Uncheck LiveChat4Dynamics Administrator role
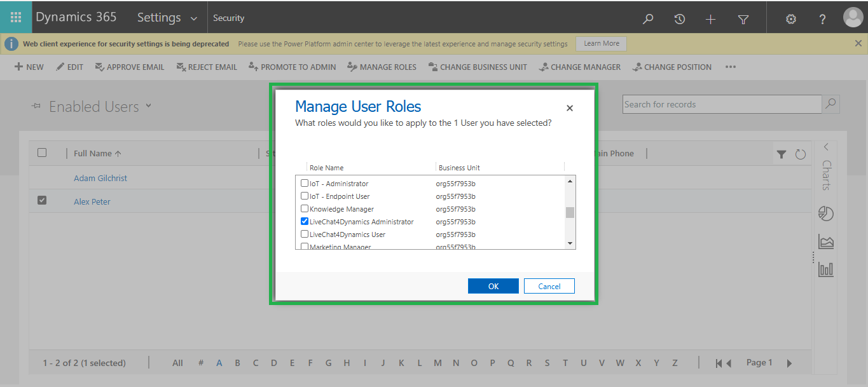This screenshot has height=387, width=868. (305, 222)
